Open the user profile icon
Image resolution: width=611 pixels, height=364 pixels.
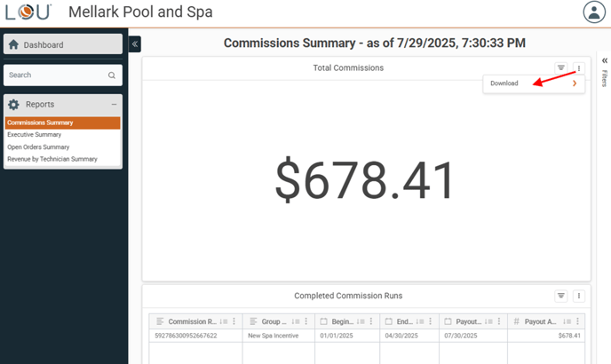point(593,12)
